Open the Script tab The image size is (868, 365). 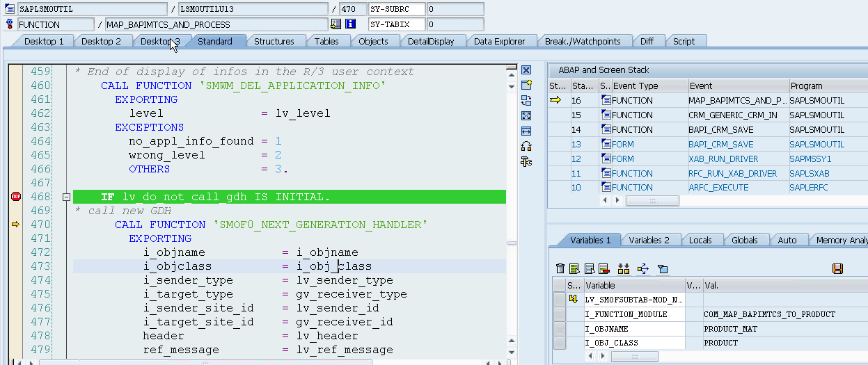684,41
